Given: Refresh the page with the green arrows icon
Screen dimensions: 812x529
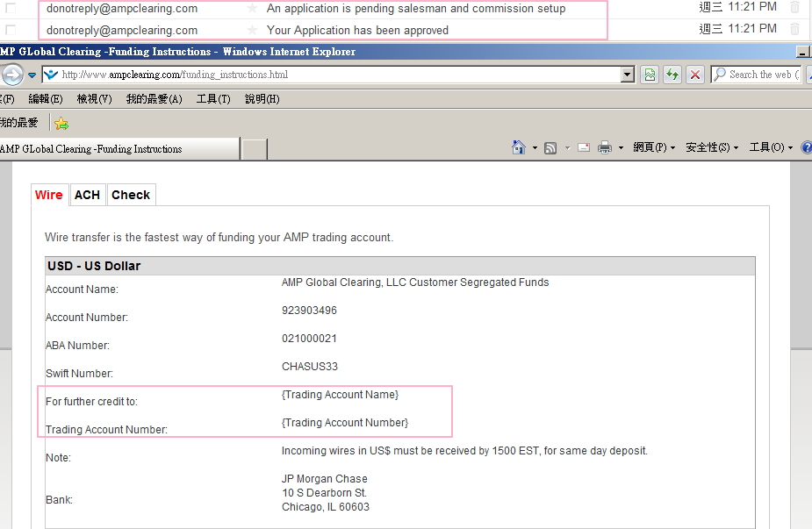Looking at the screenshot, I should [672, 75].
